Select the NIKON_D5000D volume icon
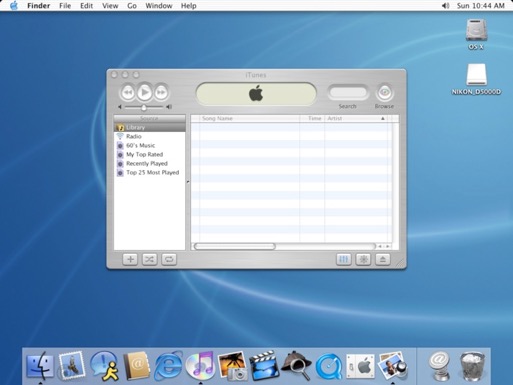Screen dimensions: 513x385 point(476,74)
